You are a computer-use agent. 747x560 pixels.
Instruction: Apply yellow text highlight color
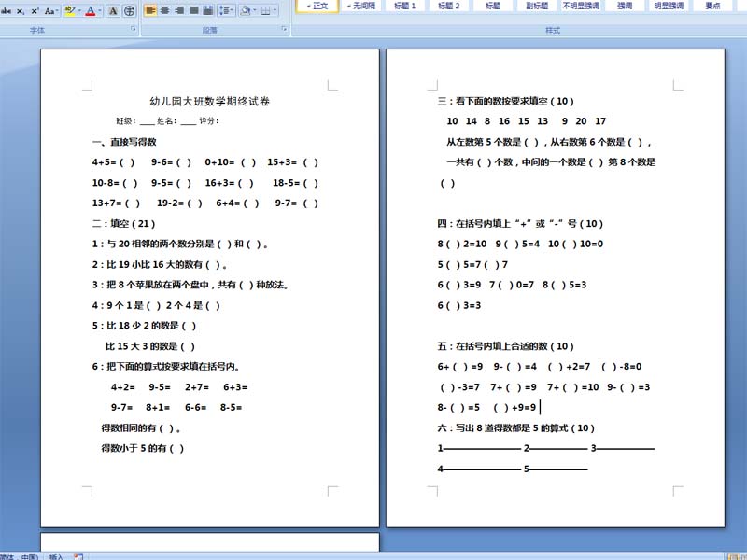[69, 10]
